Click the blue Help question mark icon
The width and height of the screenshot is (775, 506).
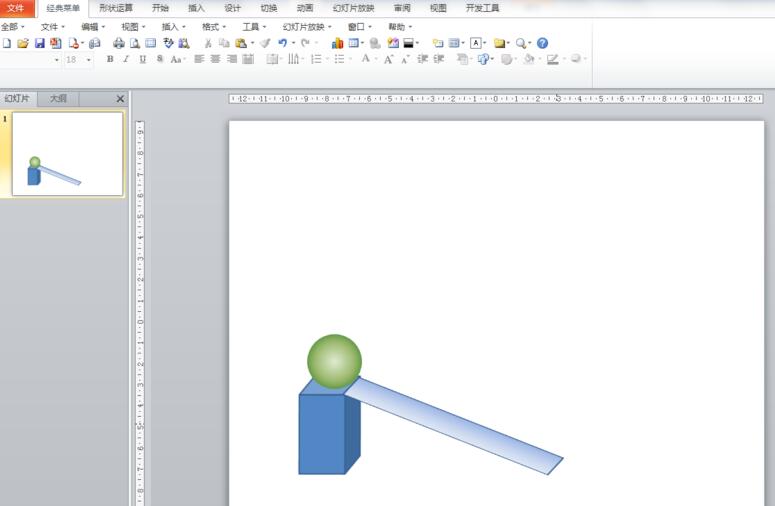click(x=543, y=44)
